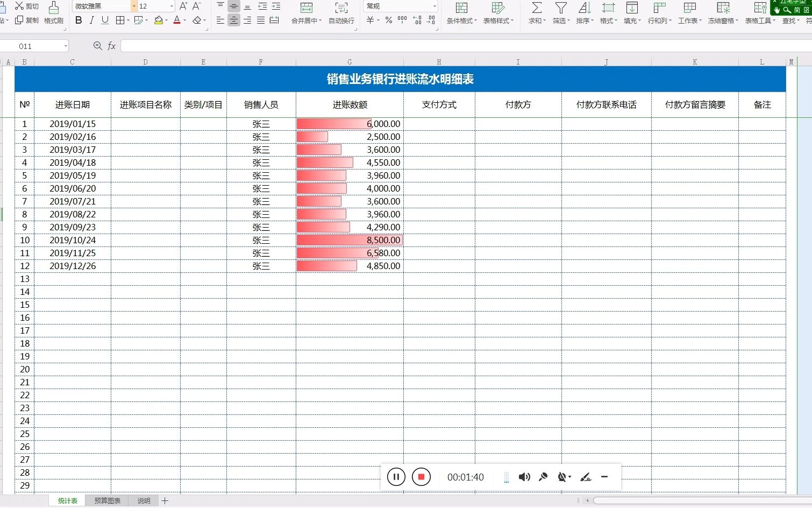Toggle Underline formatting
The width and height of the screenshot is (812, 508).
105,20
